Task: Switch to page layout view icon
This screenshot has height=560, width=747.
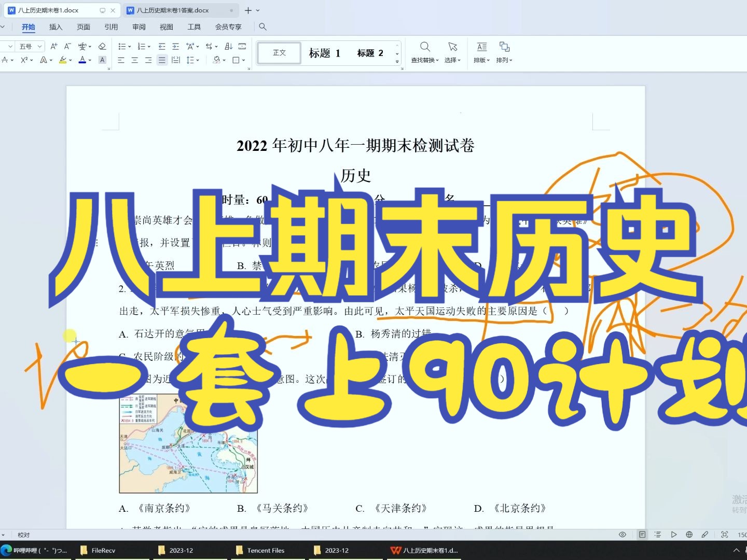Action: (x=642, y=535)
